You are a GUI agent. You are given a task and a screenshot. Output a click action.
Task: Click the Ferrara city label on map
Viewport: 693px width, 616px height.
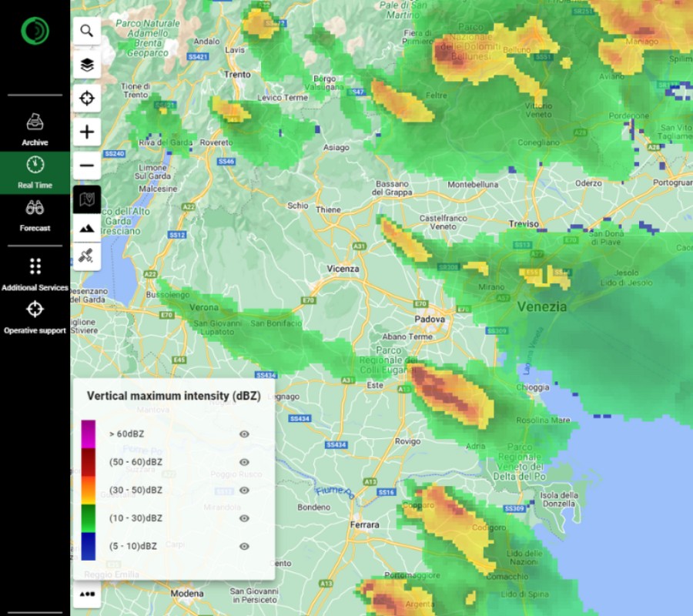[365, 525]
